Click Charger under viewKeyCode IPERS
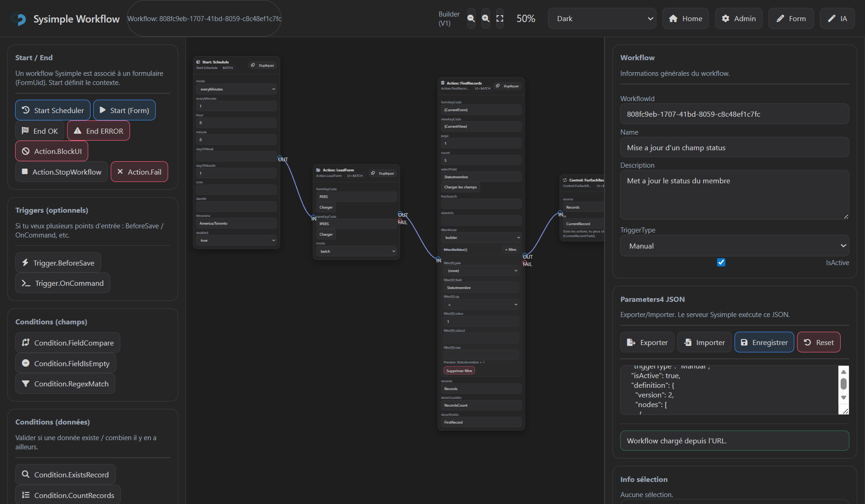 (x=326, y=234)
